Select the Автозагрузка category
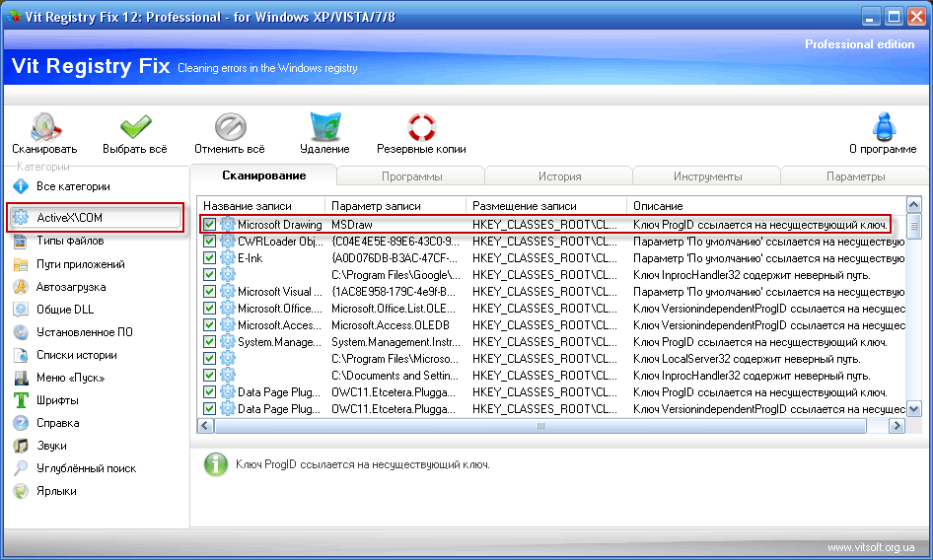 pyautogui.click(x=70, y=287)
